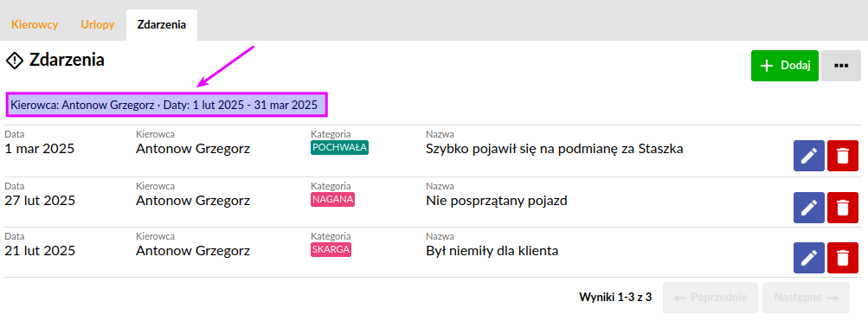Open the Urlopy tab
The image size is (868, 334).
(x=98, y=25)
